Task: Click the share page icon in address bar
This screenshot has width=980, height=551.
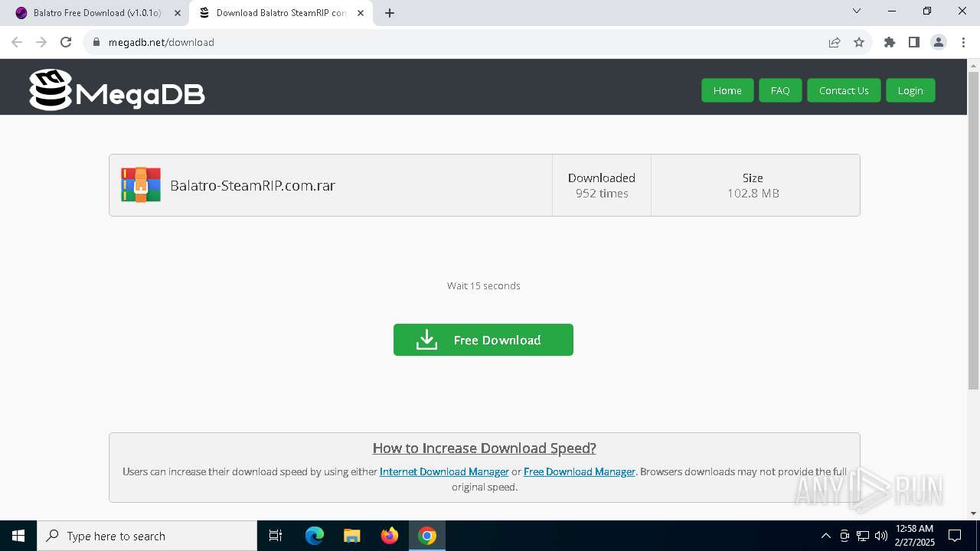Action: tap(835, 42)
